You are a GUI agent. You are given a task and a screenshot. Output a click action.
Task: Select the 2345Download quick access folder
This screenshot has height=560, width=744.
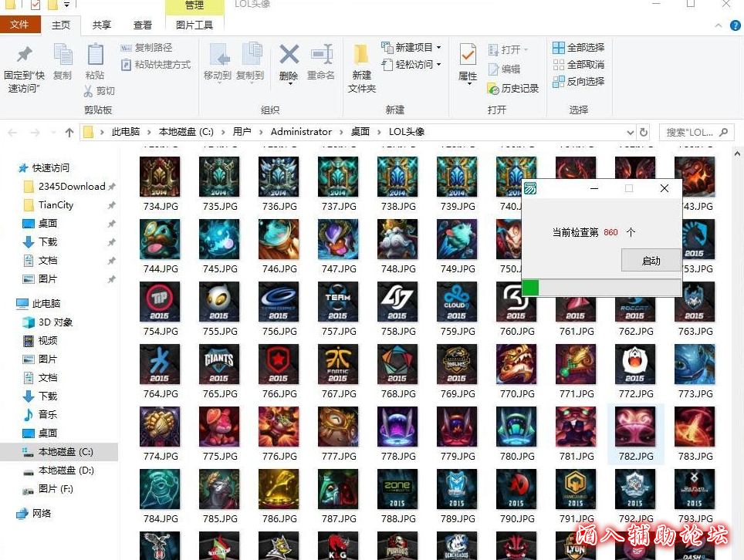65,187
